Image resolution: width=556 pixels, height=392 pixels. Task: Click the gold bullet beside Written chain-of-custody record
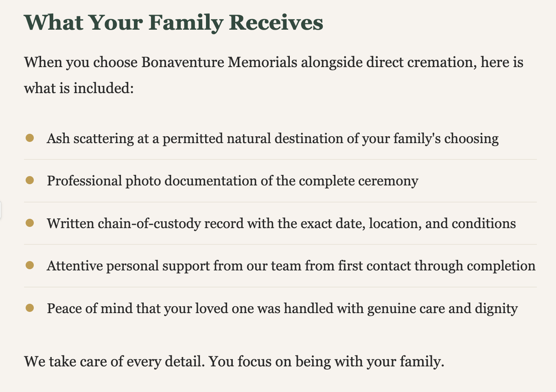(x=29, y=223)
